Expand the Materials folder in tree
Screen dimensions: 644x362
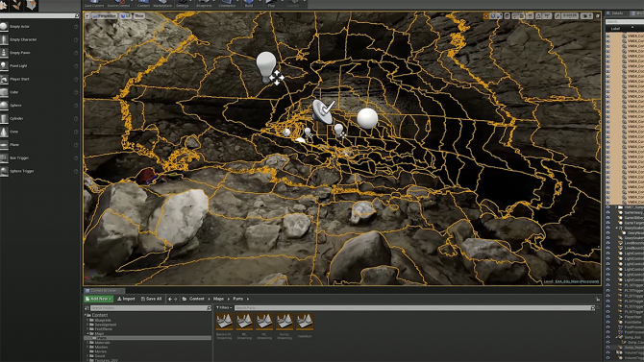tap(87, 343)
